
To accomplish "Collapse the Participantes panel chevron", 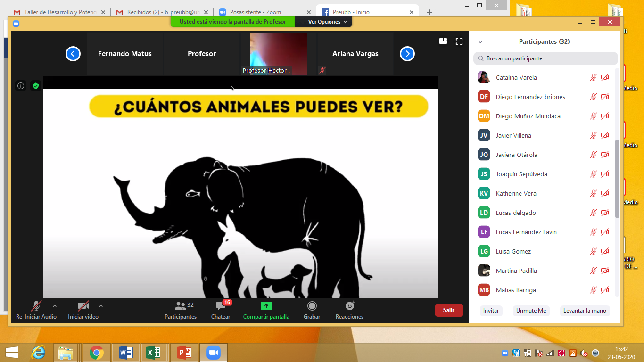I will click(x=480, y=42).
